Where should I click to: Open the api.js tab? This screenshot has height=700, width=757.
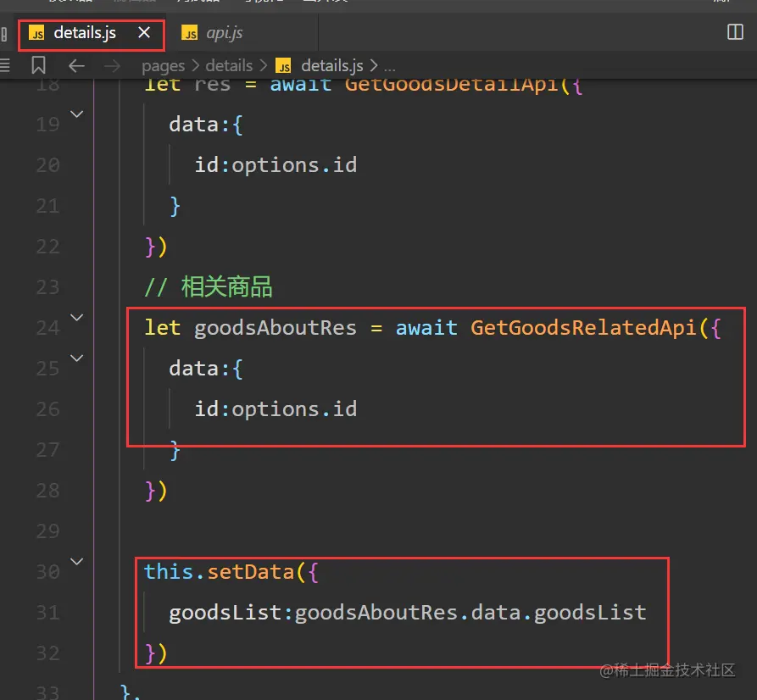pyautogui.click(x=224, y=33)
